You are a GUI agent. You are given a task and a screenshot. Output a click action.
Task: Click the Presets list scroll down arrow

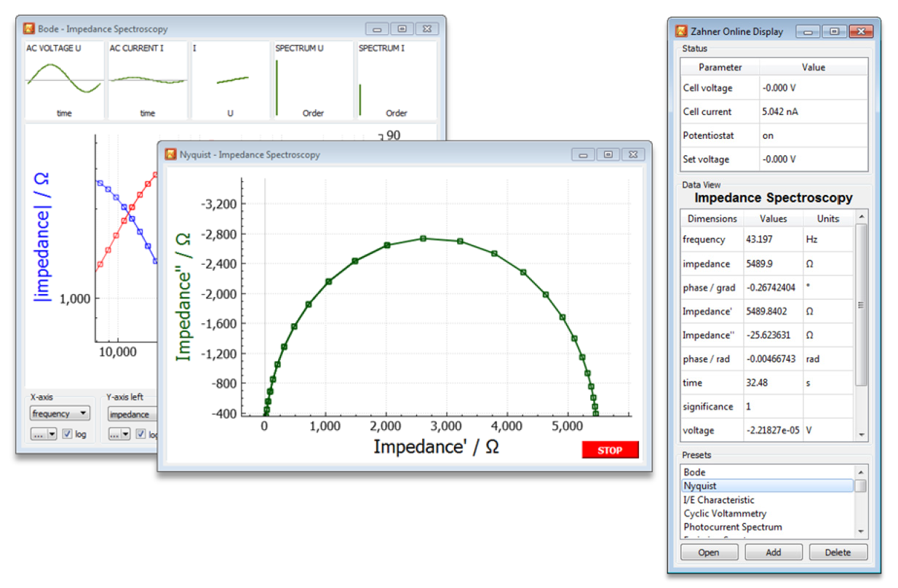(861, 531)
